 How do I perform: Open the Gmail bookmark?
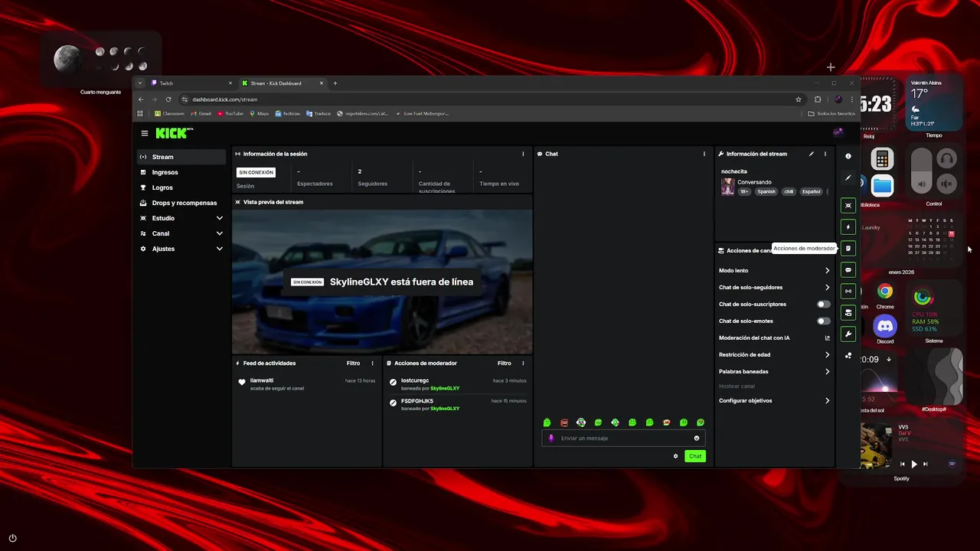pos(201,113)
